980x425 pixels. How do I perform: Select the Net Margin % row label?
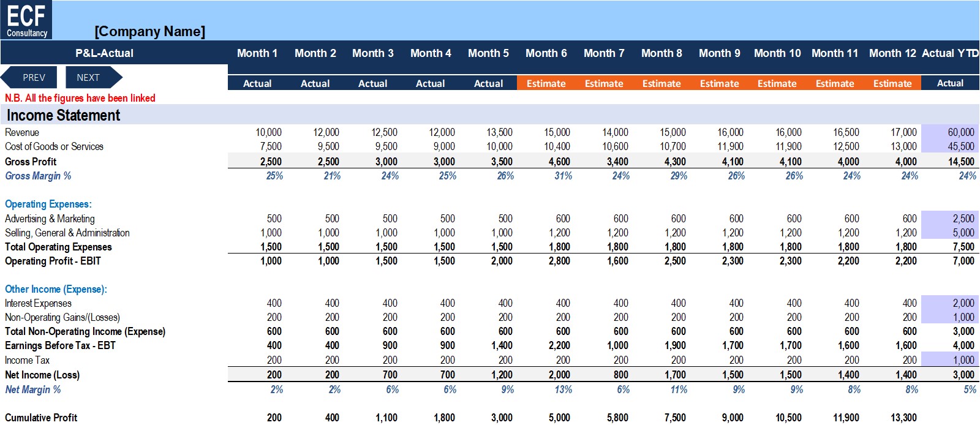click(33, 389)
